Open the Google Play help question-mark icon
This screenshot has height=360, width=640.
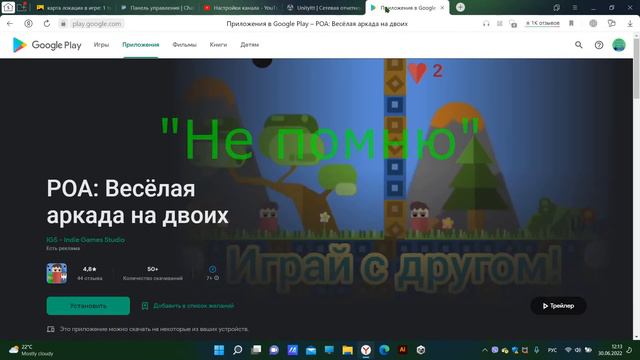pos(599,45)
